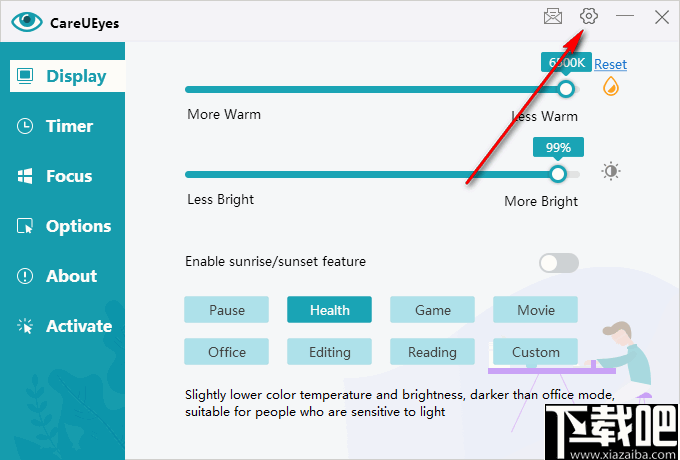Click the Health mode description text

click(399, 403)
